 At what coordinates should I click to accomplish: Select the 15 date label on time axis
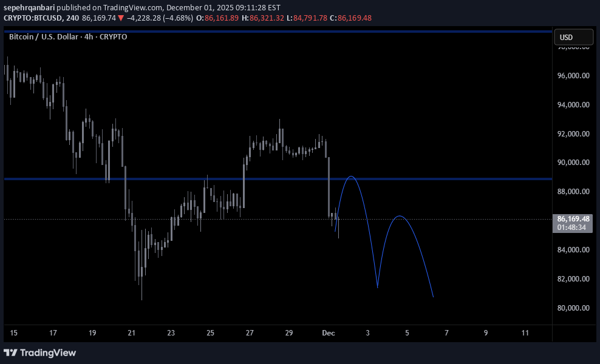[14, 333]
